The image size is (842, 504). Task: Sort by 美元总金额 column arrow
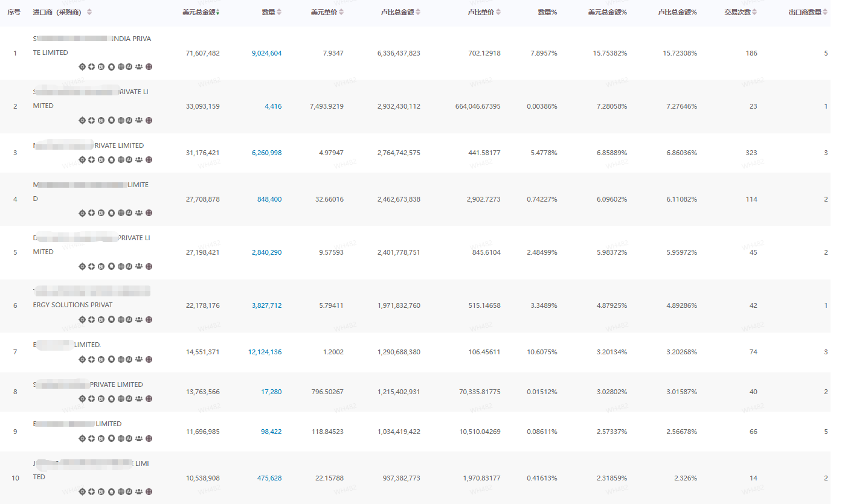(217, 13)
